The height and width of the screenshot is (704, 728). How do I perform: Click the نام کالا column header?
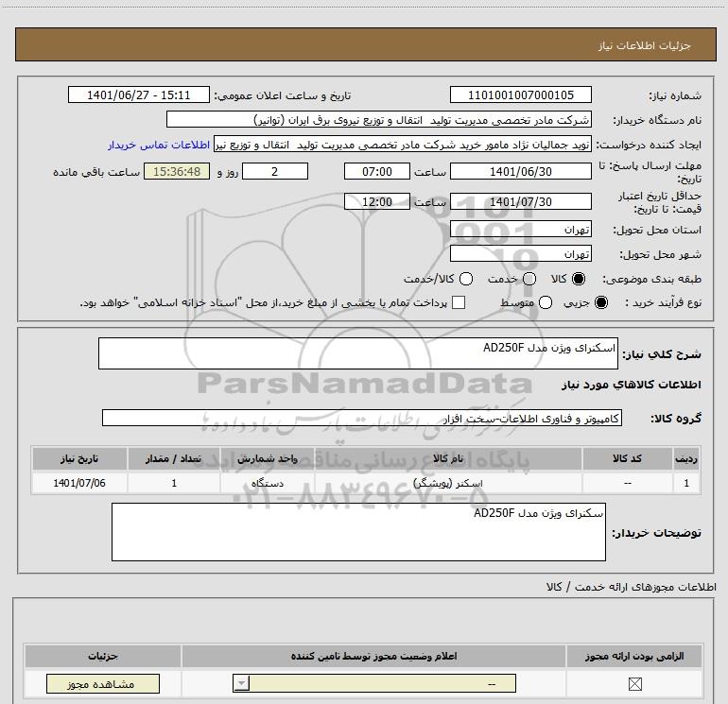[x=448, y=458]
